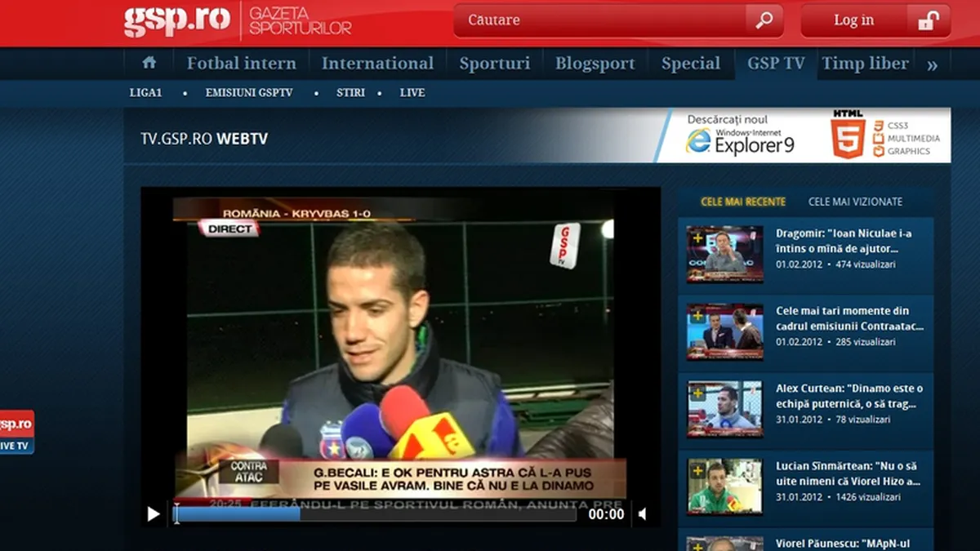
Task: Select the Cele mai recente tab
Action: 742,202
